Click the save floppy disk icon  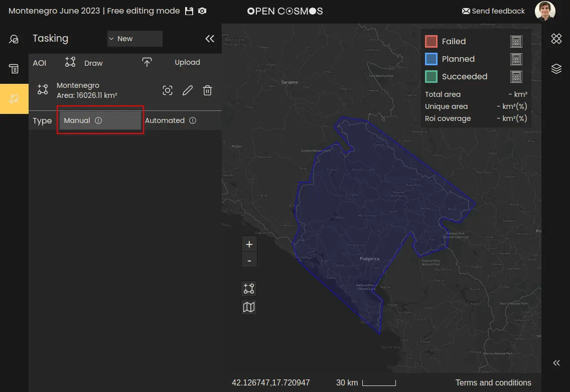(x=189, y=11)
